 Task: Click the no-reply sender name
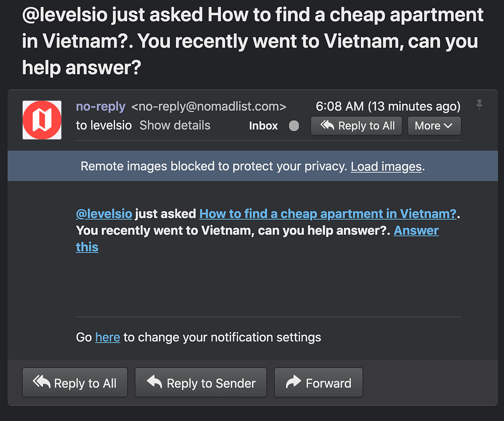(100, 106)
